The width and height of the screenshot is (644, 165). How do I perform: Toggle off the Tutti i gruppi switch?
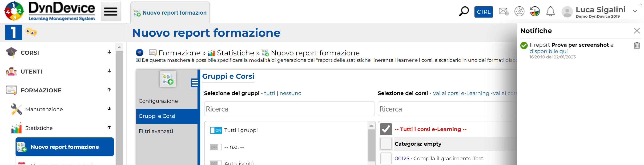click(x=216, y=130)
